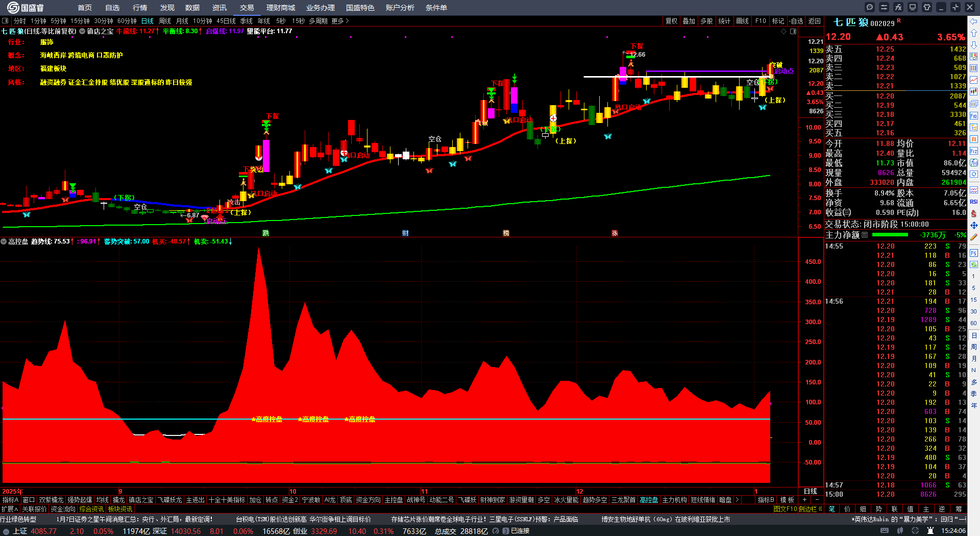Toggle the chart layout square icon near price axis
The height and width of the screenshot is (536, 980).
click(793, 32)
